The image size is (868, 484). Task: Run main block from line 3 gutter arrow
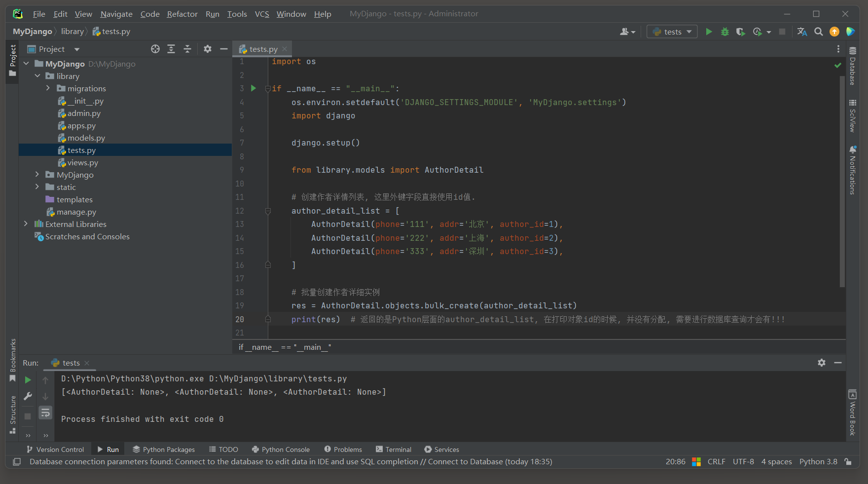[253, 88]
